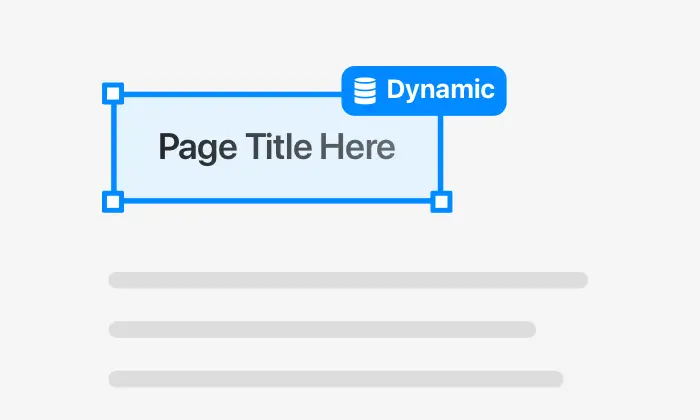The width and height of the screenshot is (700, 420).
Task: Click the word "Page" in the title
Action: (198, 148)
